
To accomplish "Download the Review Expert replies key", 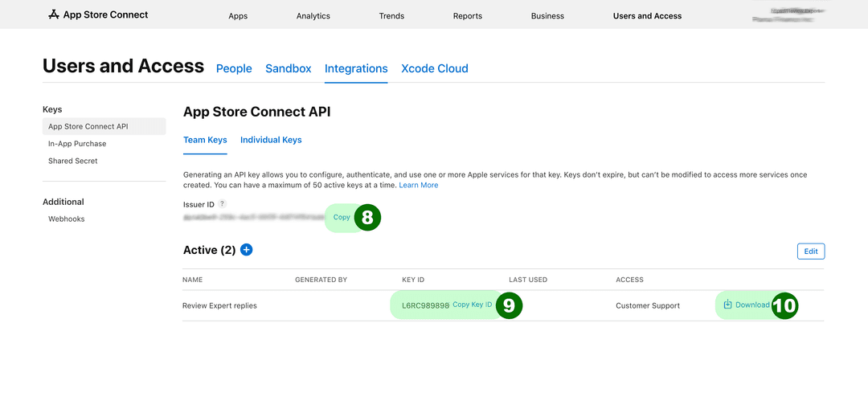I will [x=746, y=305].
